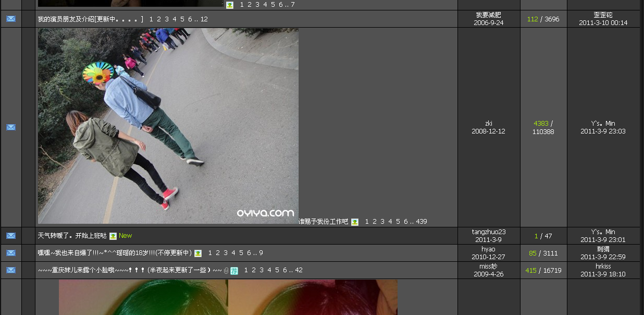View author profile zki
This screenshot has height=315, width=644.
point(489,124)
